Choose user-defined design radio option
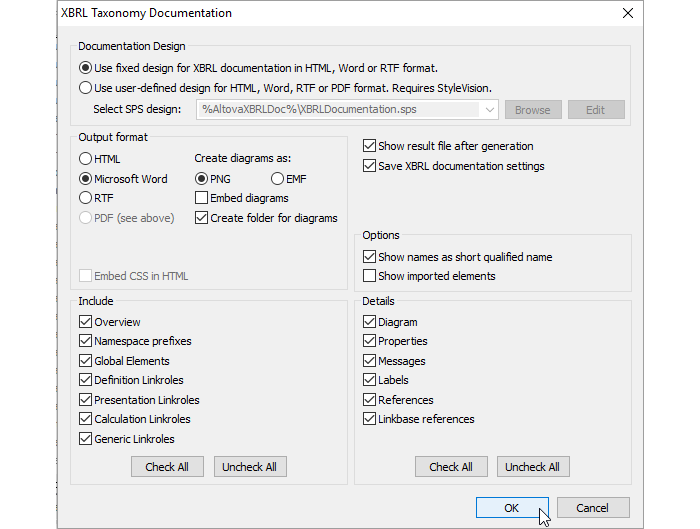The height and width of the screenshot is (529, 700). tap(86, 87)
